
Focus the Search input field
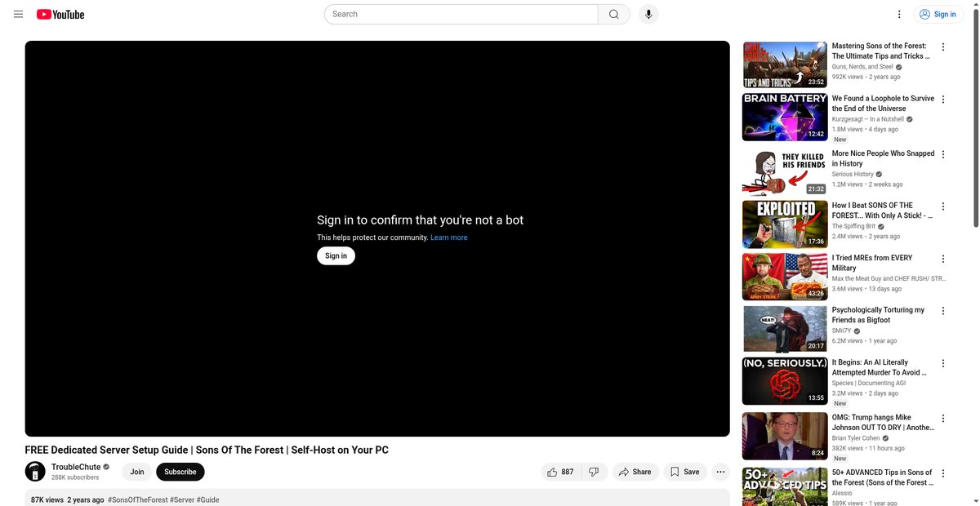click(x=461, y=14)
